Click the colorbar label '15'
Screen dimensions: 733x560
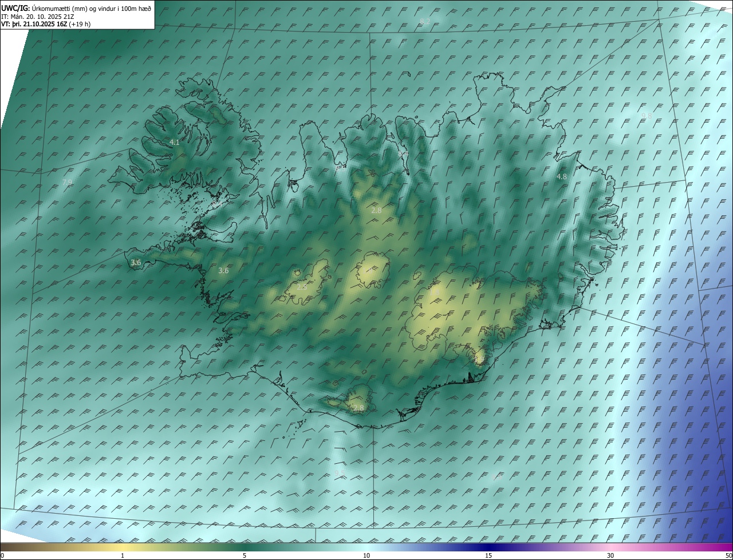488,555
